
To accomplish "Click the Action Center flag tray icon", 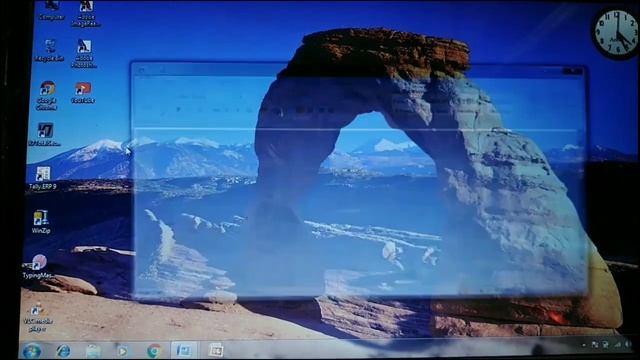I will (x=595, y=345).
